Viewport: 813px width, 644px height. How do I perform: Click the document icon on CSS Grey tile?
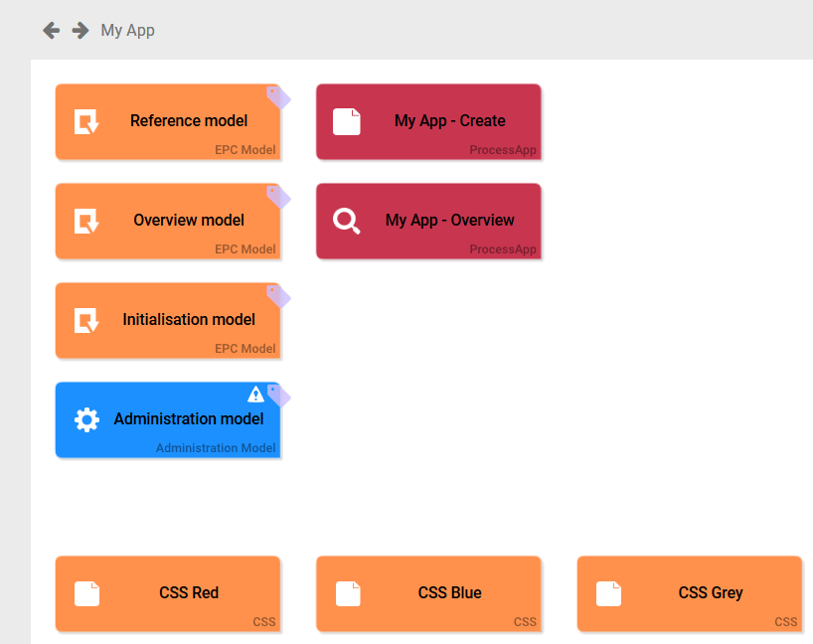click(608, 593)
